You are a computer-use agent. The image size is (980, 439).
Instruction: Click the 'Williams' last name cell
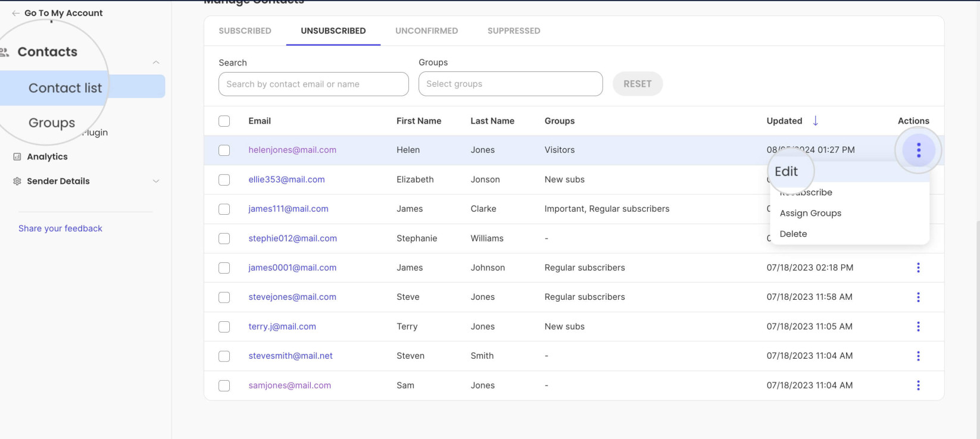tap(487, 239)
